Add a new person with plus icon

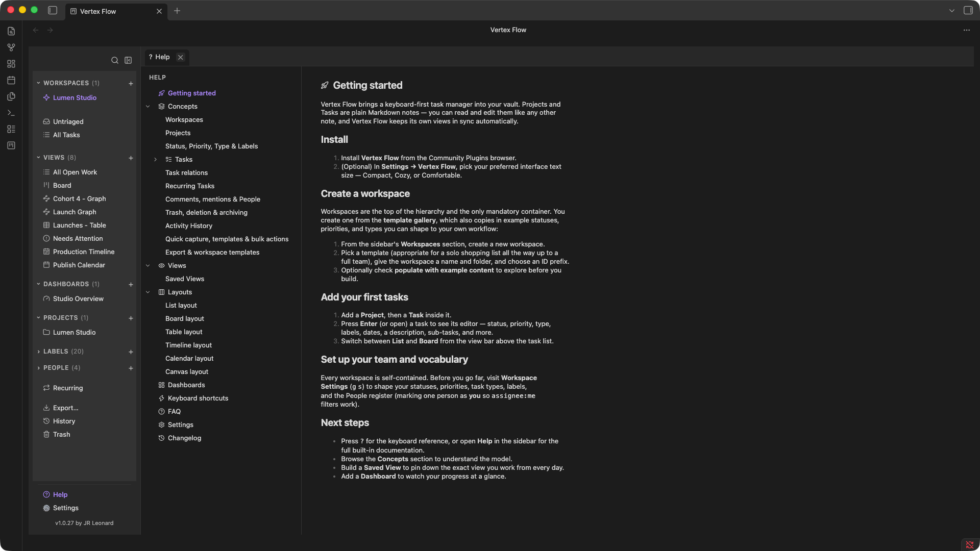tap(131, 368)
